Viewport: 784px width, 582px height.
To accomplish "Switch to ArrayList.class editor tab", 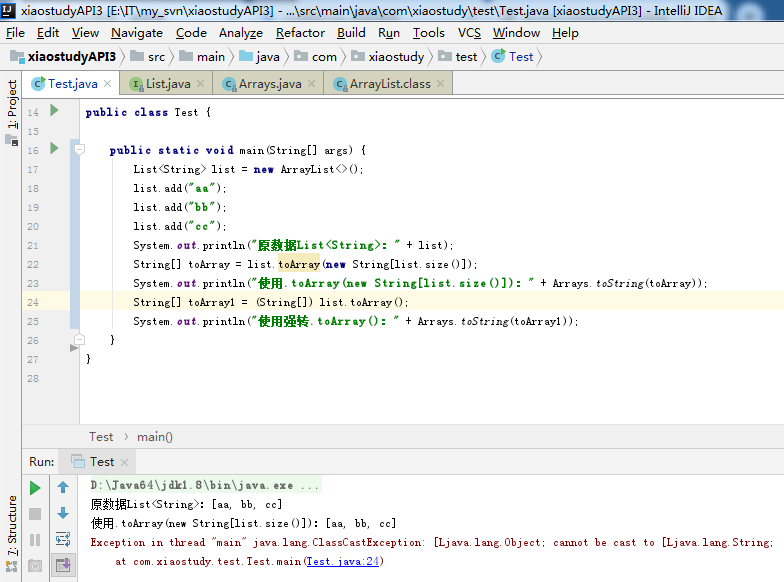I will (390, 84).
